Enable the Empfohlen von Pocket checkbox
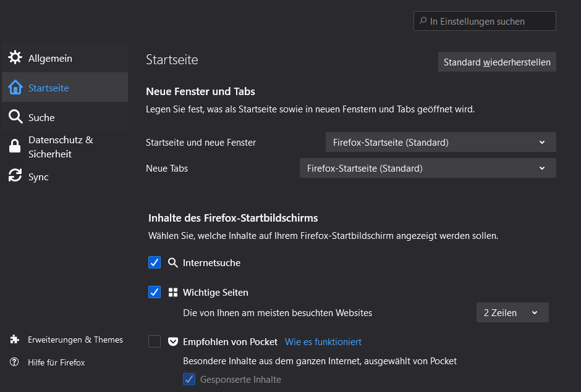 coord(155,341)
